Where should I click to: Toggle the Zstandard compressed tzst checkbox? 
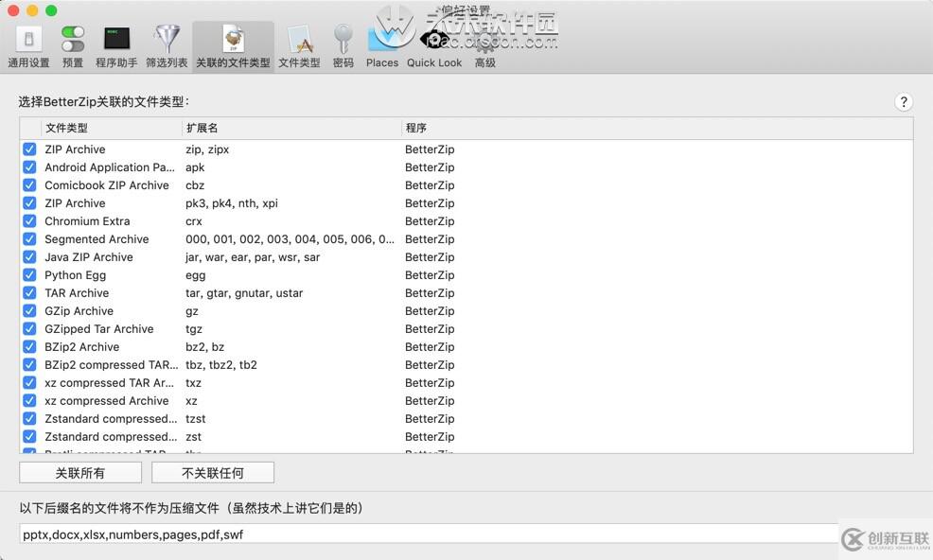pyautogui.click(x=29, y=418)
